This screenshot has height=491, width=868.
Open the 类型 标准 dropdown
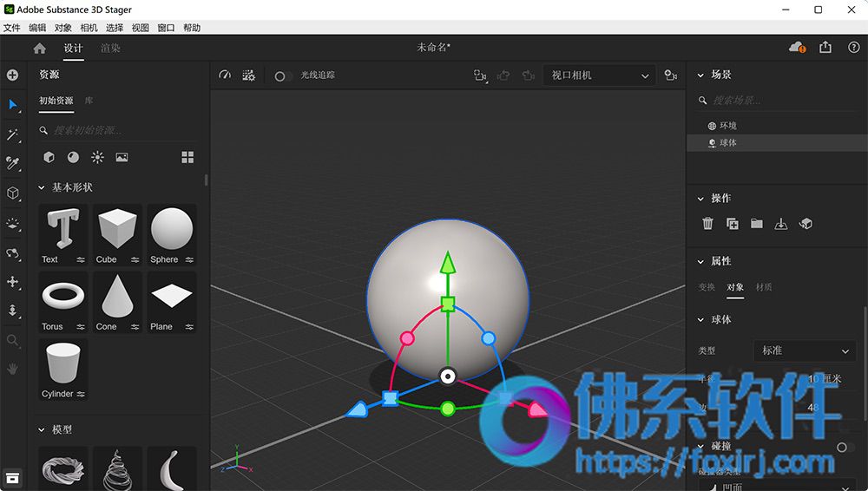(x=805, y=350)
